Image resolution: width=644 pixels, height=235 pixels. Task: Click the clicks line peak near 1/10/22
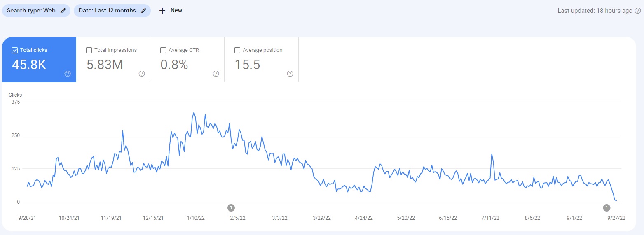click(194, 112)
